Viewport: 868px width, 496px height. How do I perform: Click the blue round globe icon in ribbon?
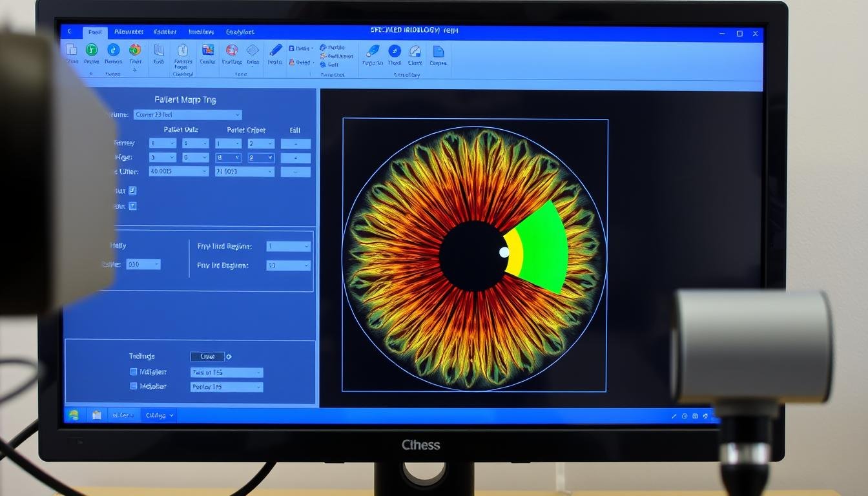(x=113, y=50)
